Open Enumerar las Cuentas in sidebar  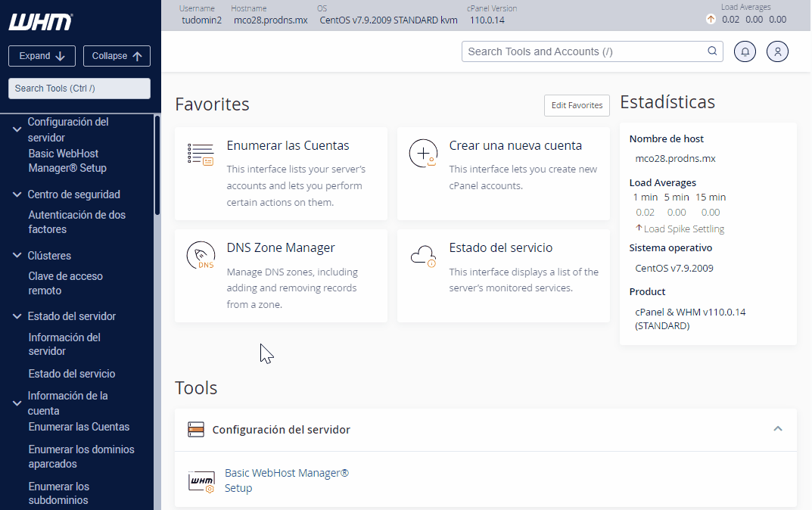pyautogui.click(x=79, y=428)
